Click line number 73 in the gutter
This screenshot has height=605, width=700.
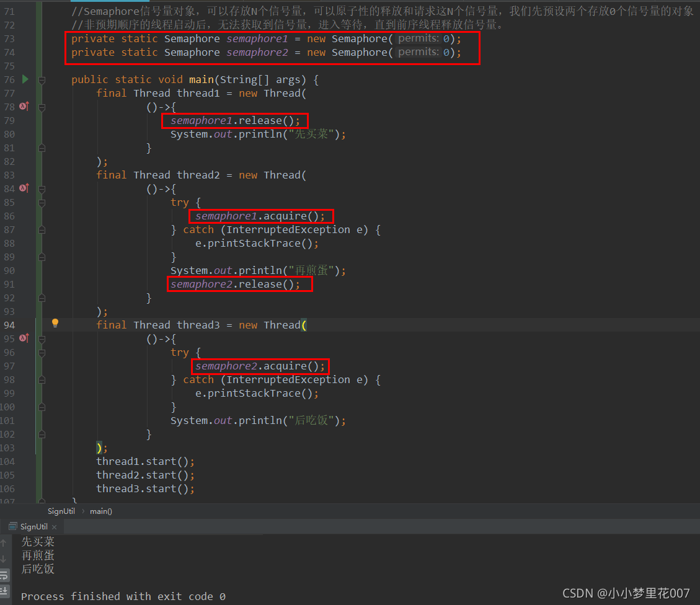(x=9, y=39)
